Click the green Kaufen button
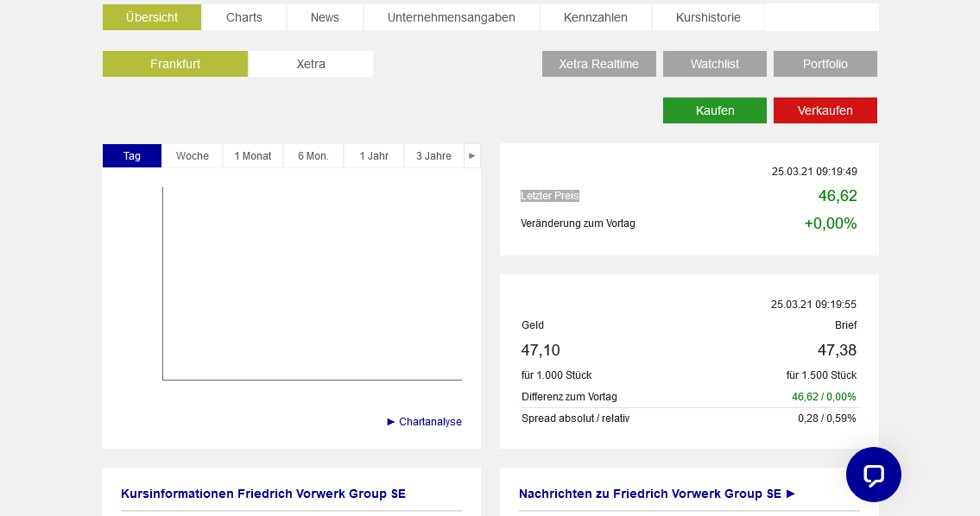The height and width of the screenshot is (516, 980). click(714, 110)
